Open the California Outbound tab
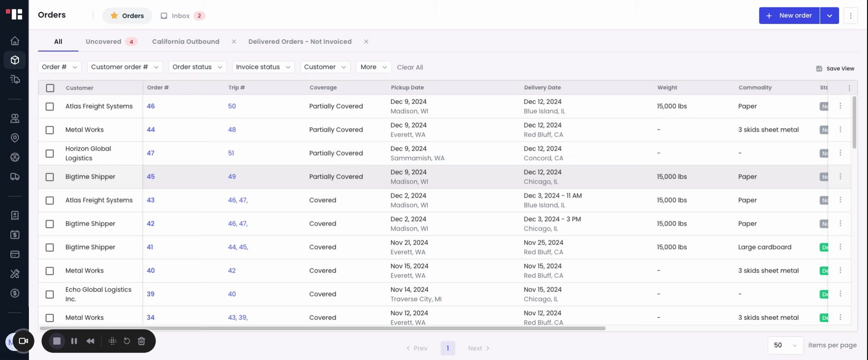 coord(185,41)
